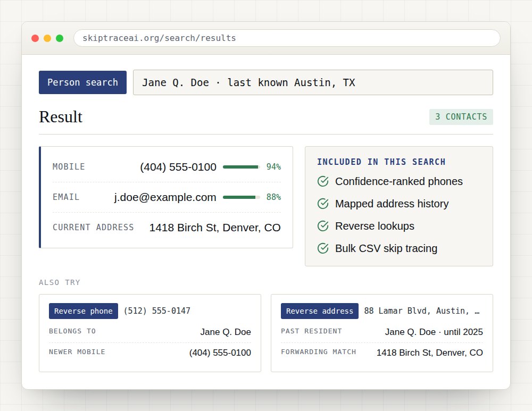
Task: Click the CURRENT ADDRESS label
Action: [93, 227]
